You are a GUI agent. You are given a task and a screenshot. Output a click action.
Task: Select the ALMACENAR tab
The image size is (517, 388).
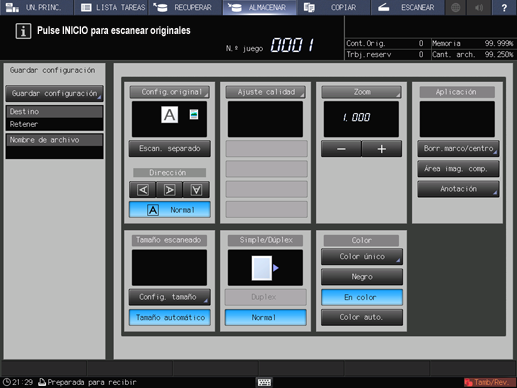(259, 7)
